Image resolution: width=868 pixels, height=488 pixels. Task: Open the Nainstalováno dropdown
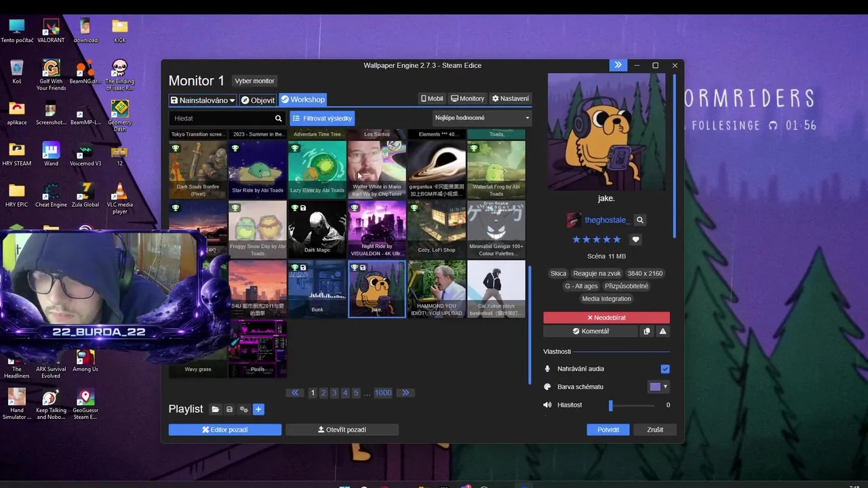point(202,100)
